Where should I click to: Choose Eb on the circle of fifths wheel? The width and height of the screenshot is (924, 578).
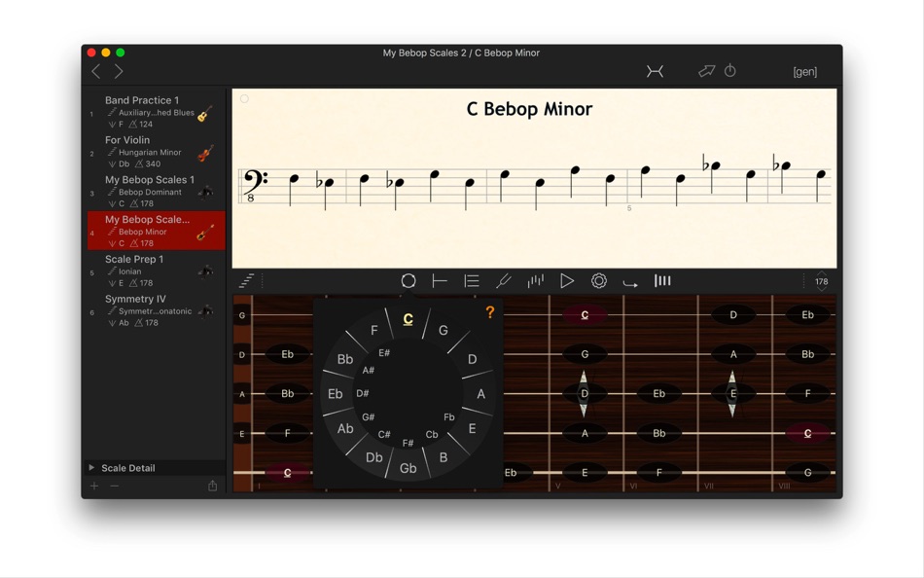tap(335, 394)
